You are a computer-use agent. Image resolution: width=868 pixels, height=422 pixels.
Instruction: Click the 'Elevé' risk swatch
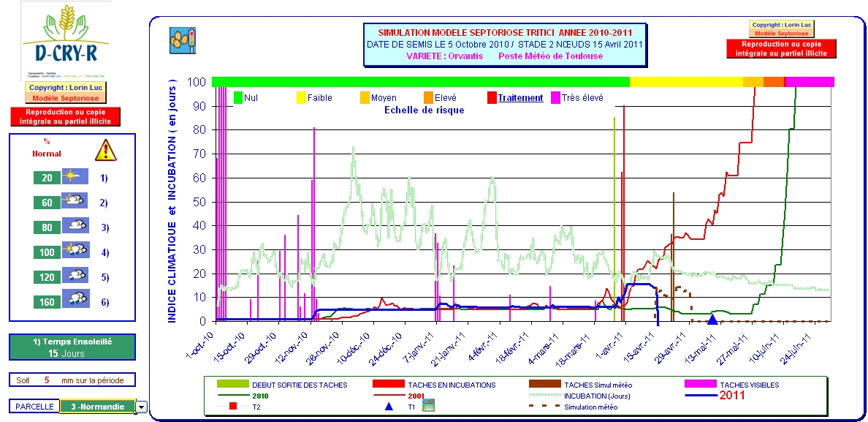(x=428, y=98)
